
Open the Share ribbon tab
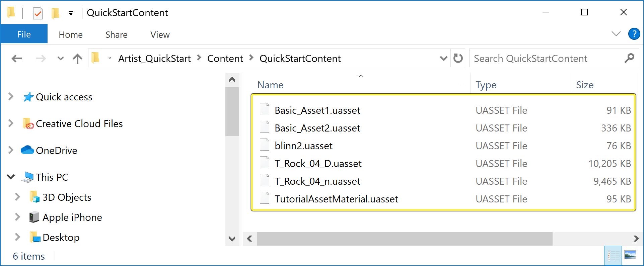point(117,35)
